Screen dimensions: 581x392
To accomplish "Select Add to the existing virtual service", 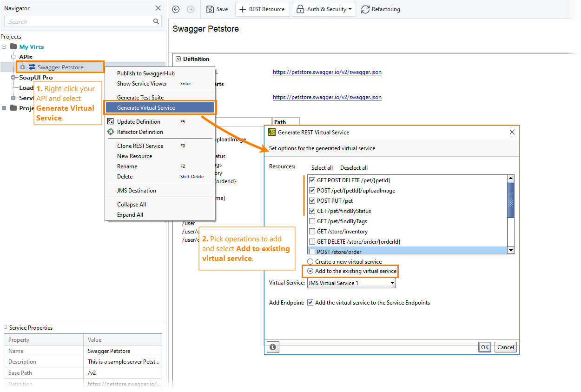I will tap(310, 271).
